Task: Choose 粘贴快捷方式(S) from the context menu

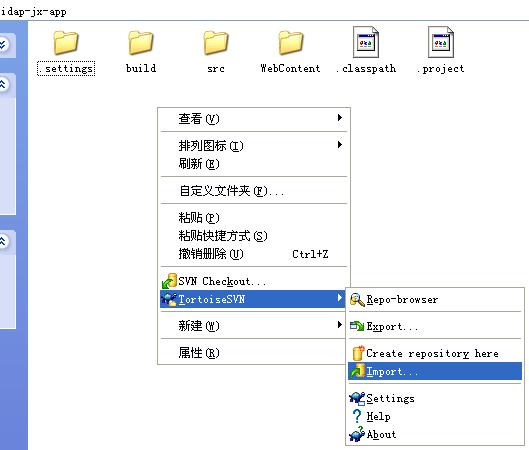Action: (x=254, y=236)
